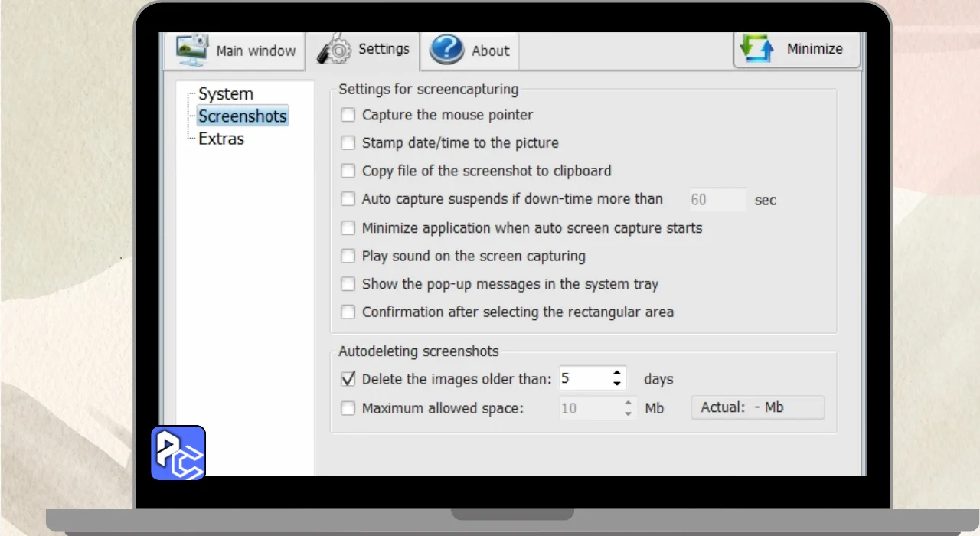
Task: Toggle Auto capture suspends if down-time checkbox
Action: (348, 199)
